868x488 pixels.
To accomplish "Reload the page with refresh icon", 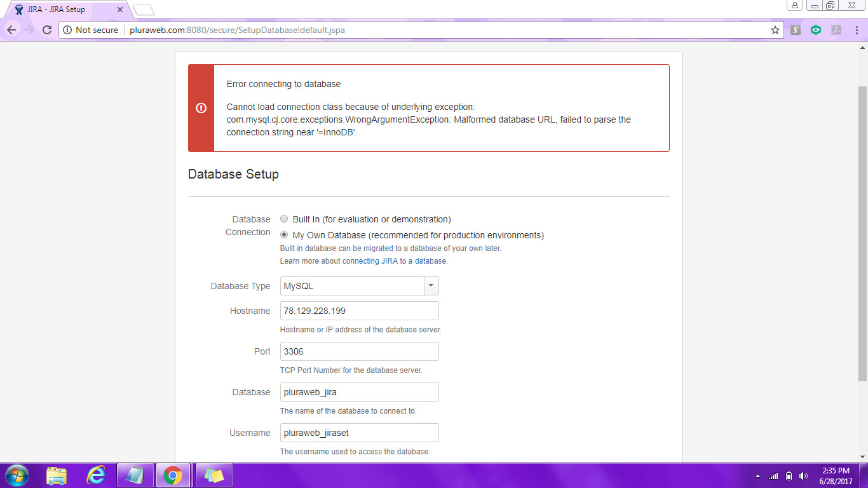I will pos(46,30).
